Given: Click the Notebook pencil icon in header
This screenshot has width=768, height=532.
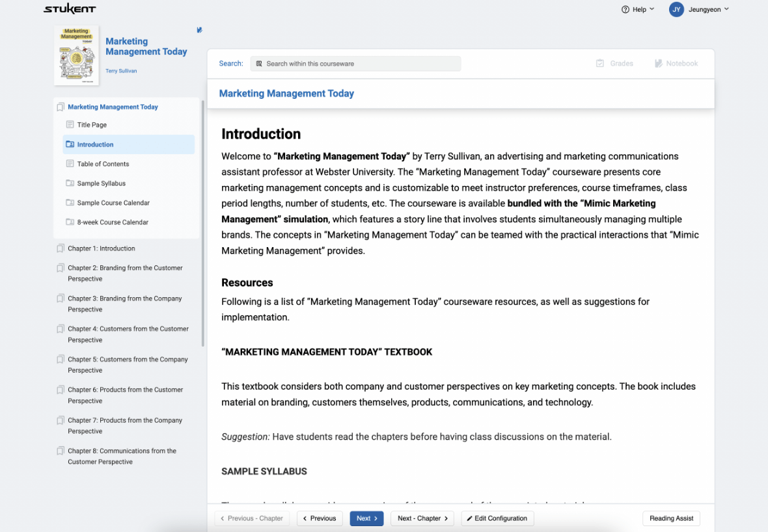Looking at the screenshot, I should click(x=658, y=63).
